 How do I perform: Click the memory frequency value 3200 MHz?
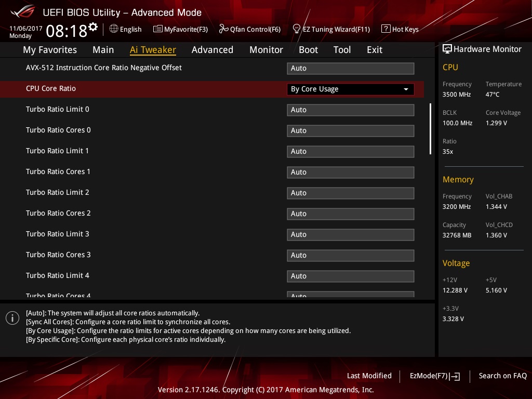(x=457, y=207)
